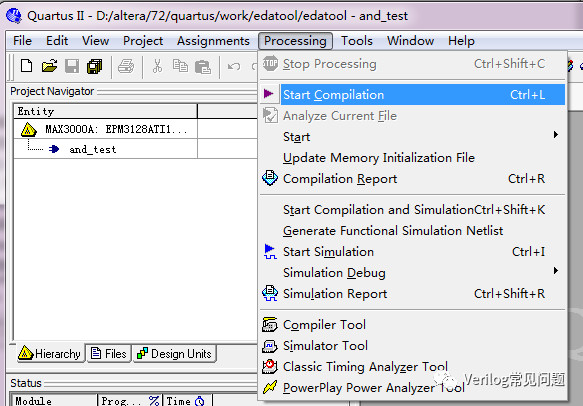The height and width of the screenshot is (406, 583).
Task: Expand the Start submenu arrow
Action: (x=556, y=134)
